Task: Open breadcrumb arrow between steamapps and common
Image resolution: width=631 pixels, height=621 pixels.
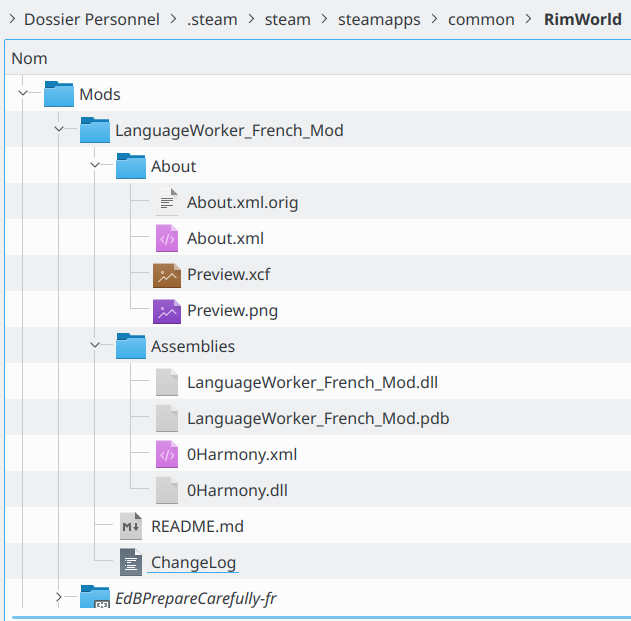Action: point(435,19)
